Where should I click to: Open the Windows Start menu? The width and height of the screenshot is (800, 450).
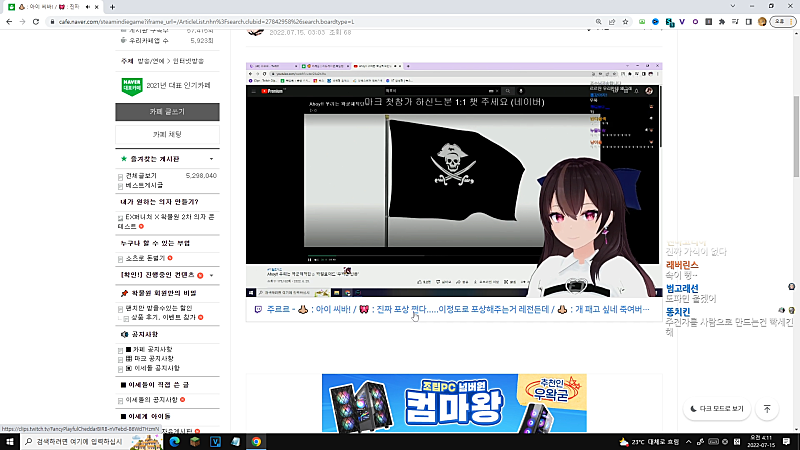coord(10,442)
